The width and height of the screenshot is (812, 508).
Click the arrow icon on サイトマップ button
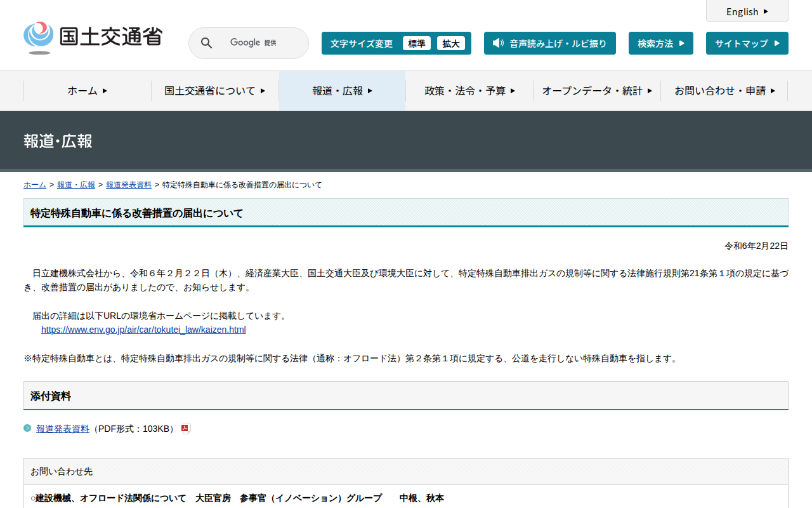pos(777,43)
